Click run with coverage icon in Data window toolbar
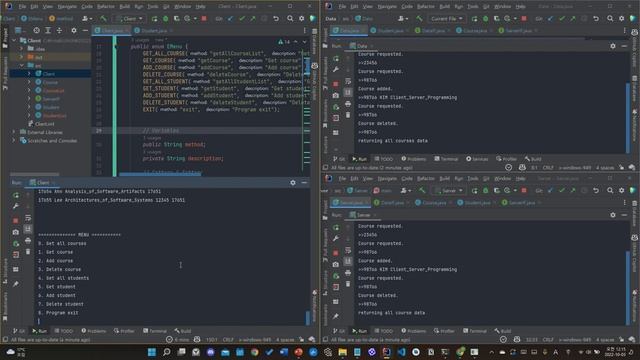 click(496, 18)
